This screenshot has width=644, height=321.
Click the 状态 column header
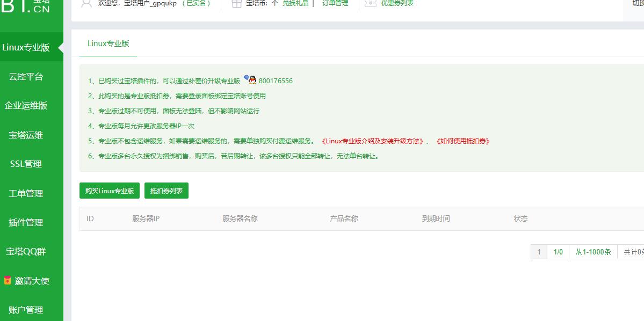tap(521, 218)
